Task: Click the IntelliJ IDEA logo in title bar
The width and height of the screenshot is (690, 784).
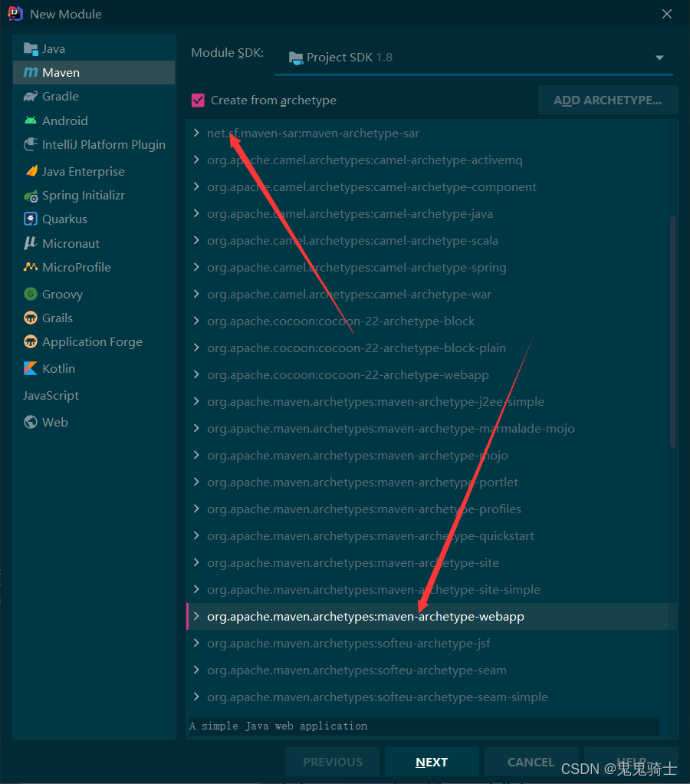Action: click(15, 14)
